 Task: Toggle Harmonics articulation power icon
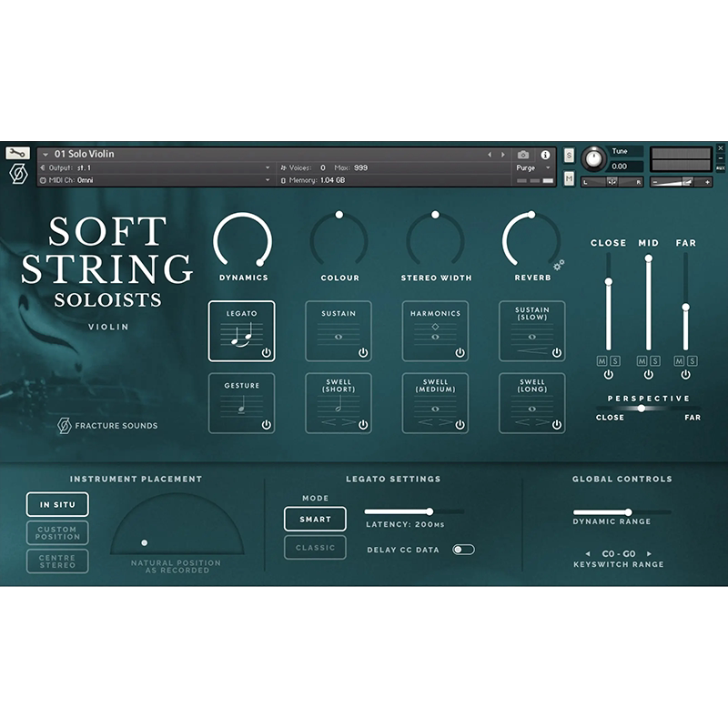click(x=460, y=353)
